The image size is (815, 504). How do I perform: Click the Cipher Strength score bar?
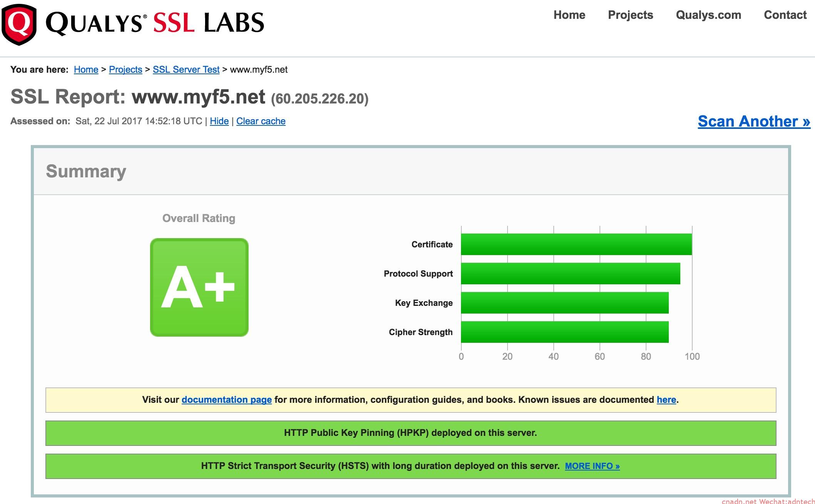[564, 332]
